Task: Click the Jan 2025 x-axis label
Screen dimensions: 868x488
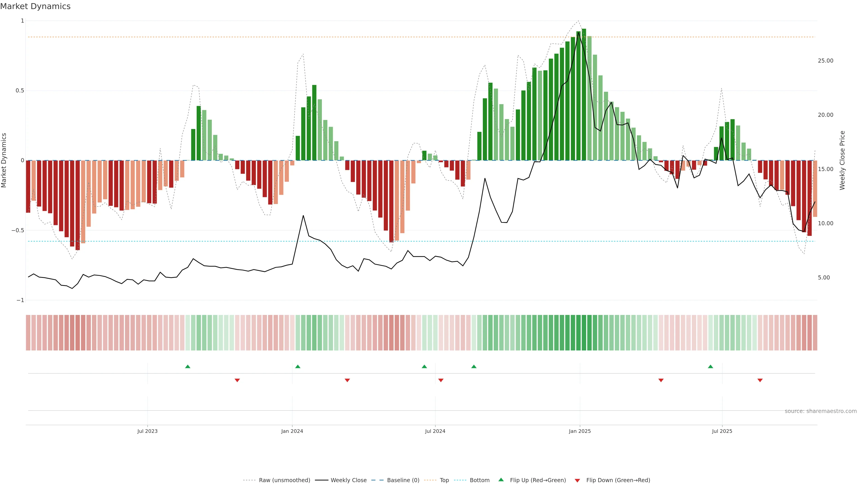Action: pyautogui.click(x=580, y=431)
